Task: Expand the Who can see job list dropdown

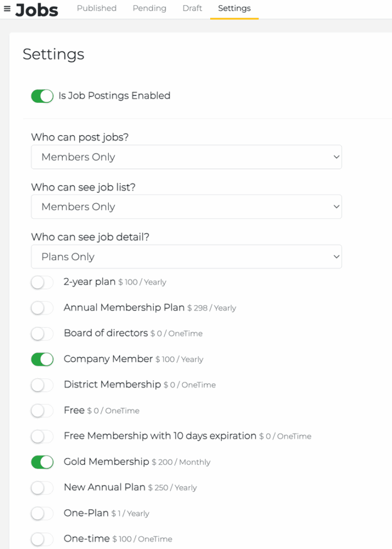Action: 186,207
